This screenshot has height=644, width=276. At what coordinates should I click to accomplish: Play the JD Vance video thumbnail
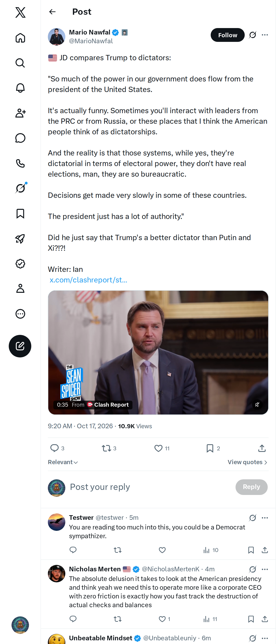tap(158, 352)
